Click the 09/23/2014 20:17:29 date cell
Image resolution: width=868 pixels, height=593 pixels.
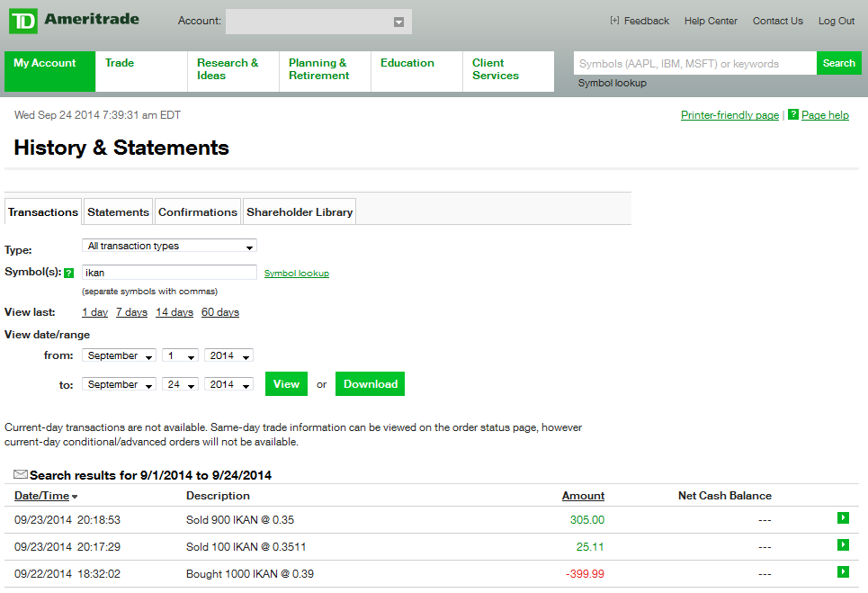(x=67, y=547)
